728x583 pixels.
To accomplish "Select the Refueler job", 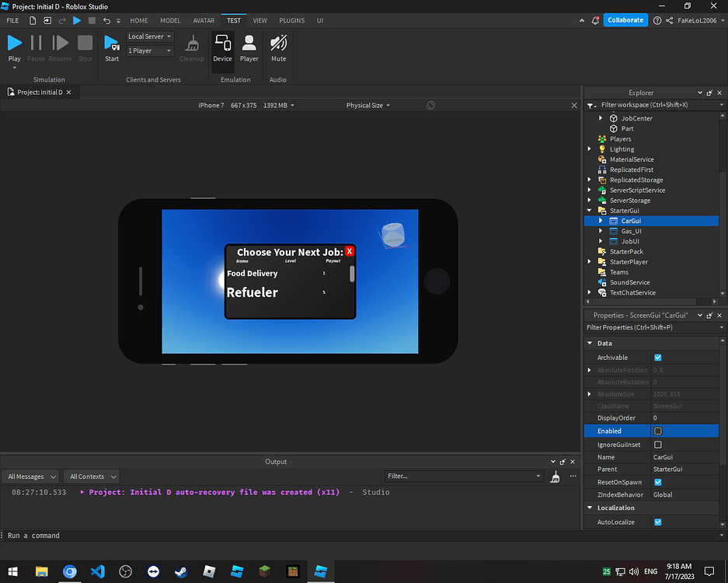I will pos(252,292).
